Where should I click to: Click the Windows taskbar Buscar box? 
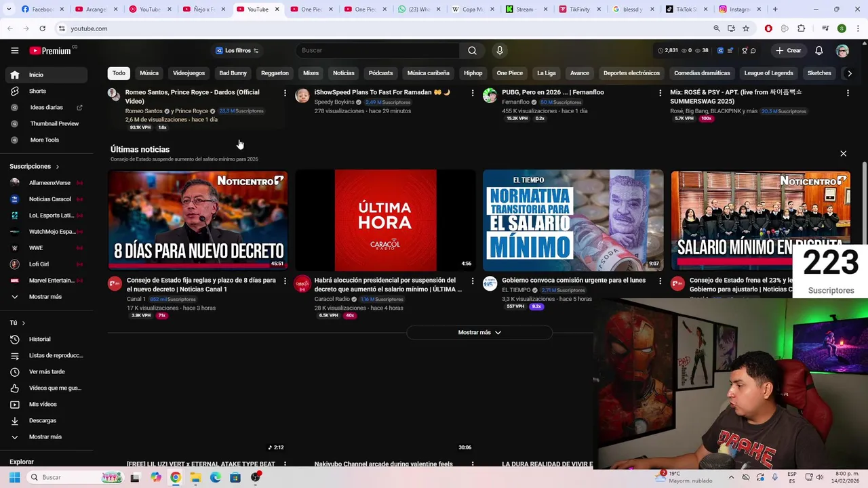click(76, 477)
